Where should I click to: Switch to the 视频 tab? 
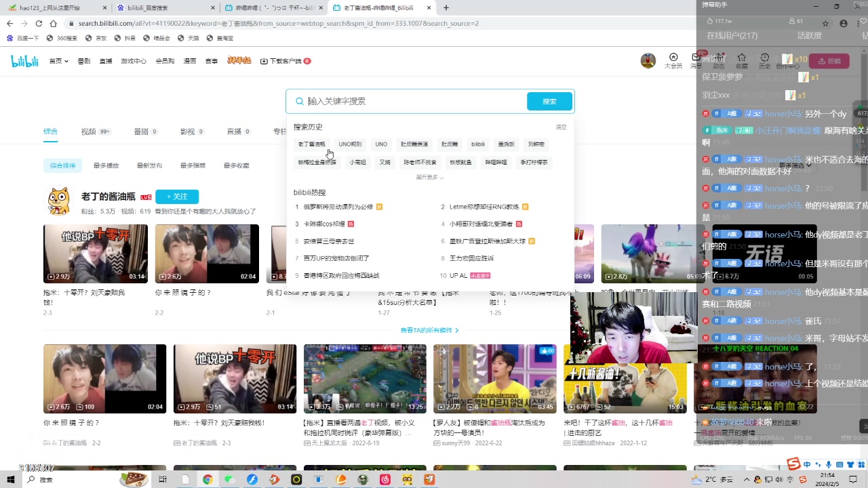(x=96, y=131)
